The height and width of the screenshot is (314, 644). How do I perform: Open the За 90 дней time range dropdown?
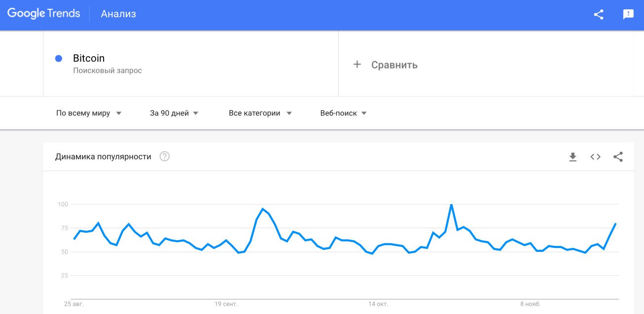coord(174,113)
